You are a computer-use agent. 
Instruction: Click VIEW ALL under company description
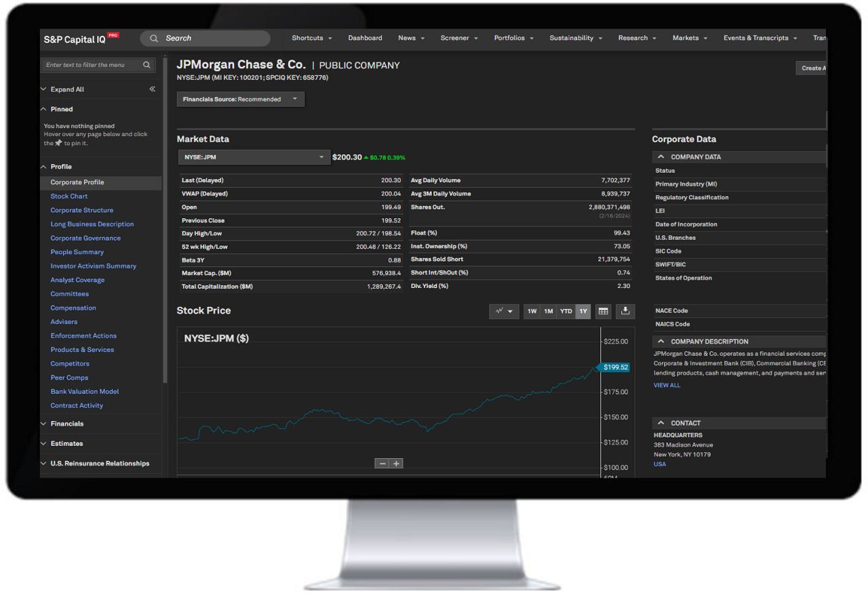tap(667, 386)
